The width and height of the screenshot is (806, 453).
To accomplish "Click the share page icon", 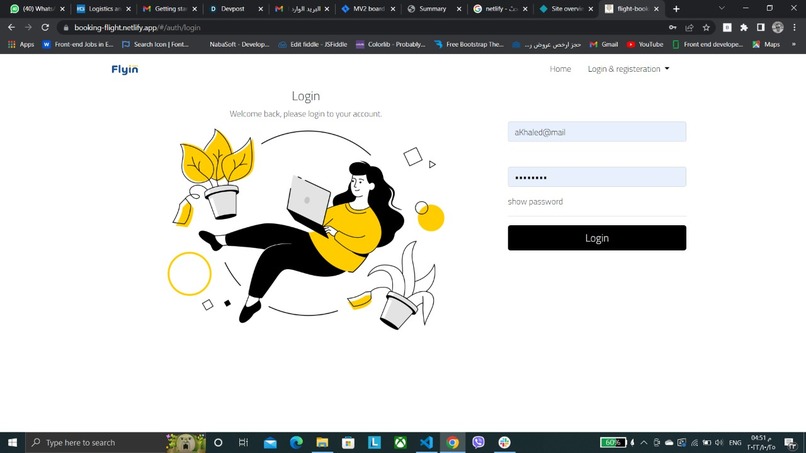I will coord(689,27).
